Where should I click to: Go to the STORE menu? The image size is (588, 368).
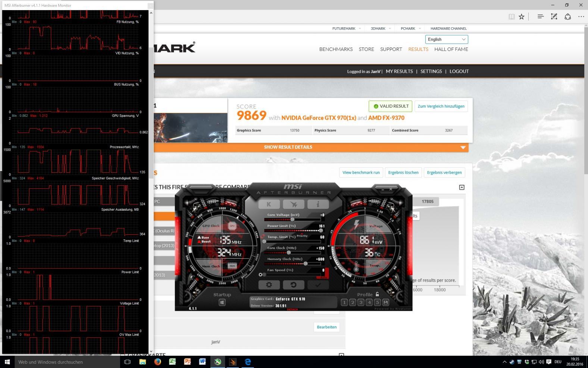(x=366, y=49)
